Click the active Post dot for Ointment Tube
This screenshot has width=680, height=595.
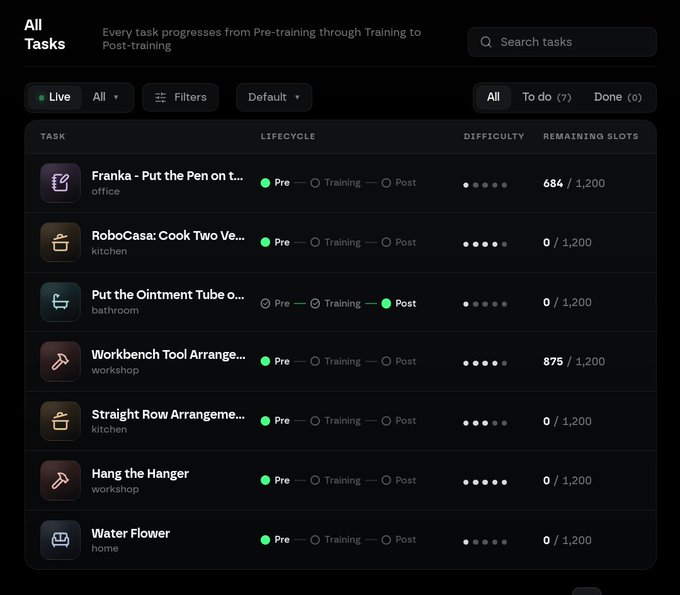[x=386, y=304]
